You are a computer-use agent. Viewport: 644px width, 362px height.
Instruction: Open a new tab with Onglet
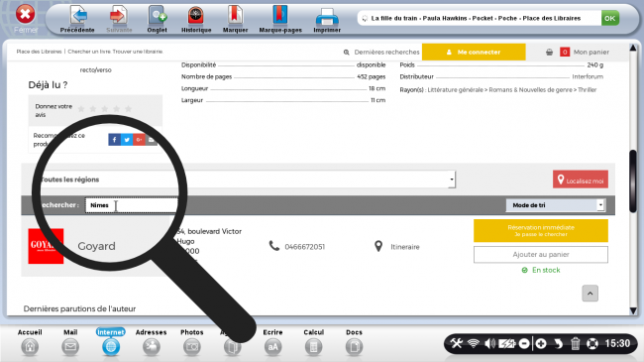pos(158,16)
